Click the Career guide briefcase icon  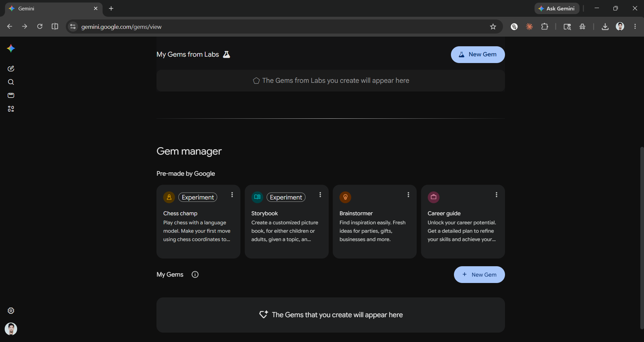coord(433,197)
